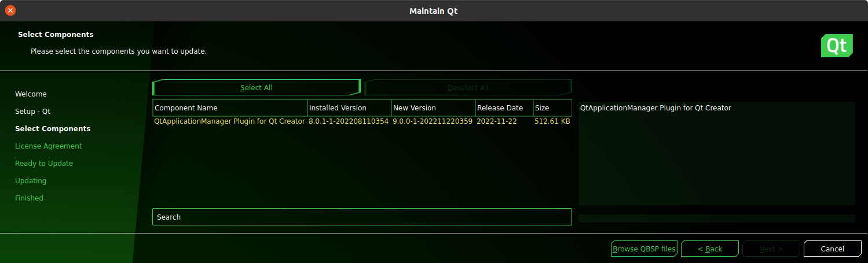Open the License Agreement step
868x263 pixels.
pyautogui.click(x=49, y=146)
